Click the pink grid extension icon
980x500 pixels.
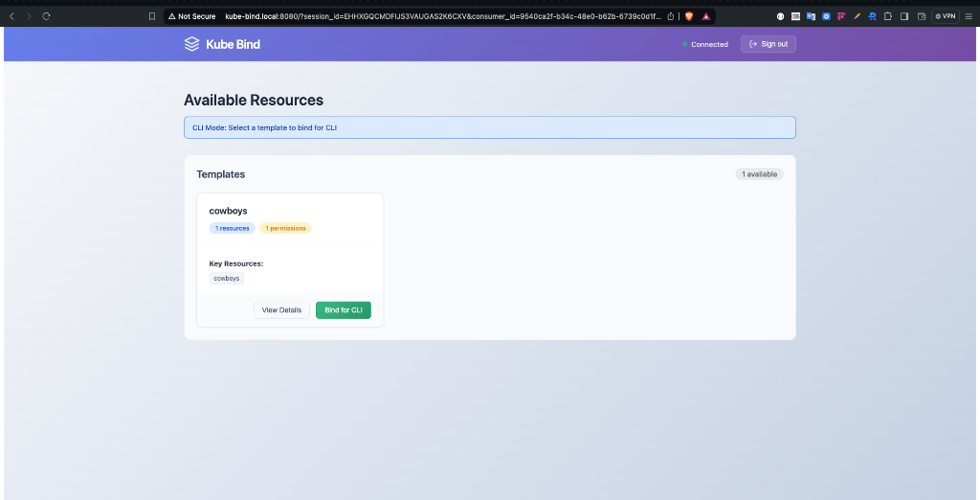click(841, 16)
